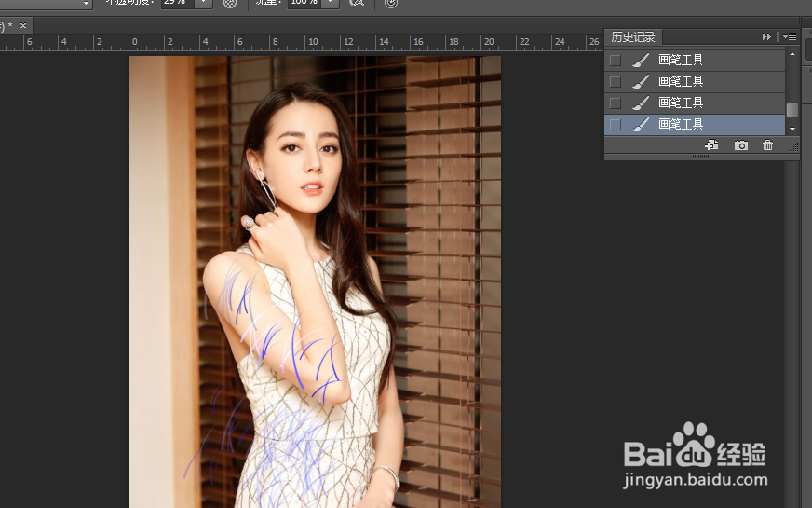Click the History panel bottom resize grip
Viewport: 812px width, 508px height.
(x=702, y=157)
